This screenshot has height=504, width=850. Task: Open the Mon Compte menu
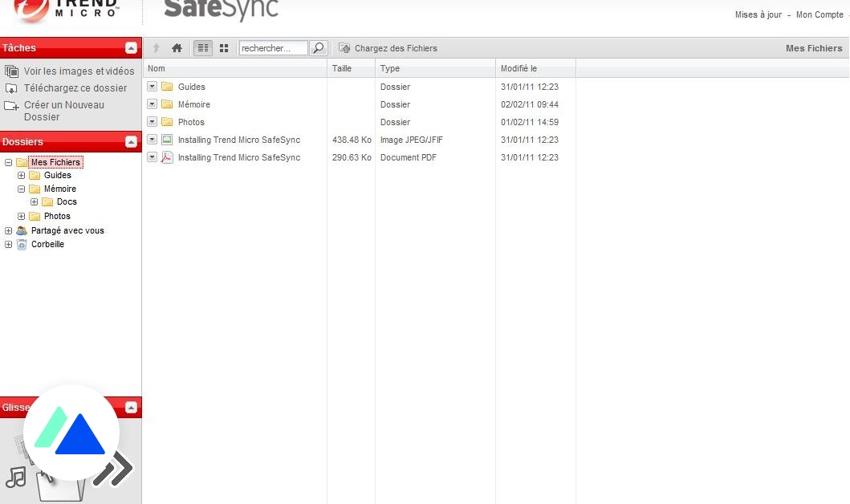tap(819, 14)
